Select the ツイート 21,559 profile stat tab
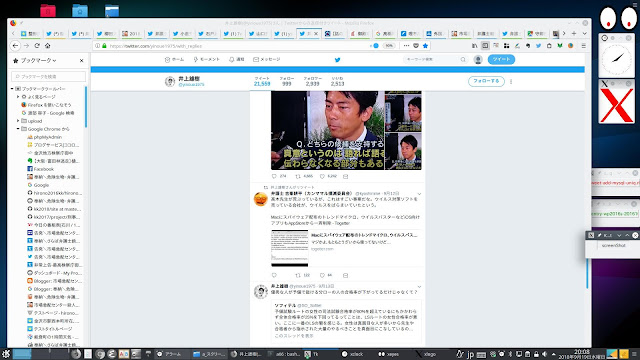The image size is (640, 360). coord(262,81)
